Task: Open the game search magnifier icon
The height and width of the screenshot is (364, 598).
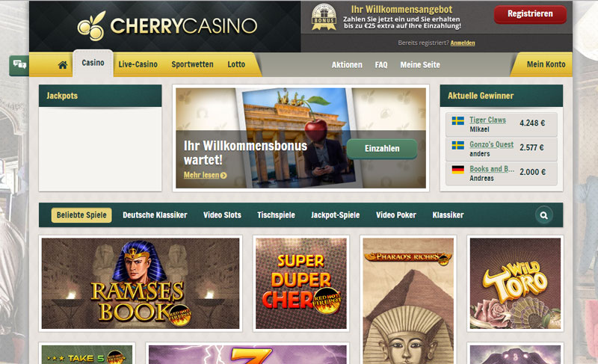Action: [544, 215]
